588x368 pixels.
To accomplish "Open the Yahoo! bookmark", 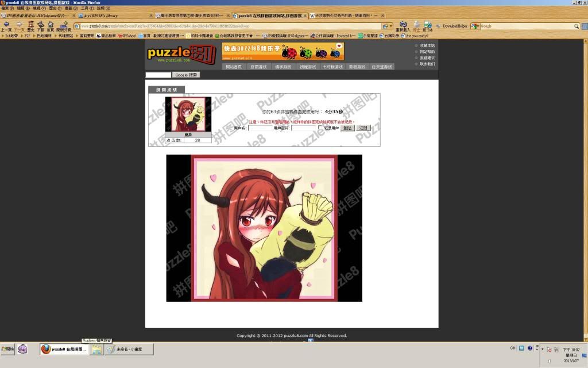I will [127, 36].
